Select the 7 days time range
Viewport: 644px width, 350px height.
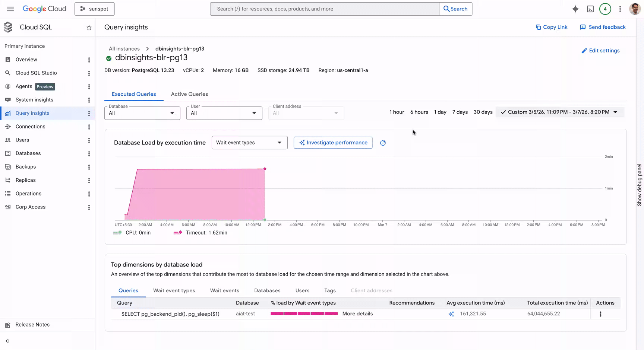[x=460, y=112]
